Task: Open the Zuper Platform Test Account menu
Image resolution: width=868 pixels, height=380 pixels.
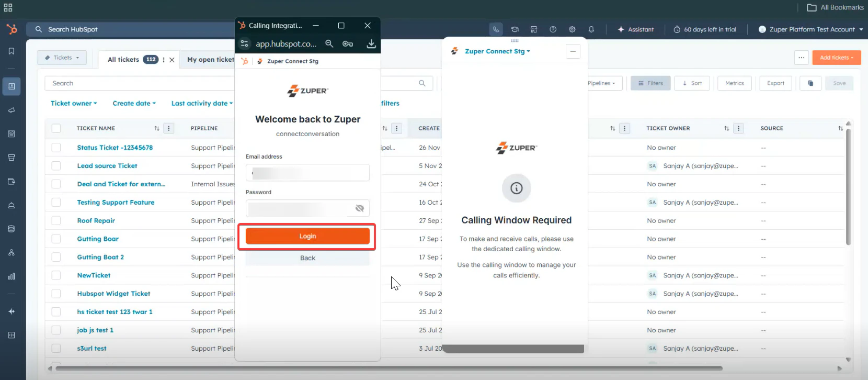Action: click(810, 29)
